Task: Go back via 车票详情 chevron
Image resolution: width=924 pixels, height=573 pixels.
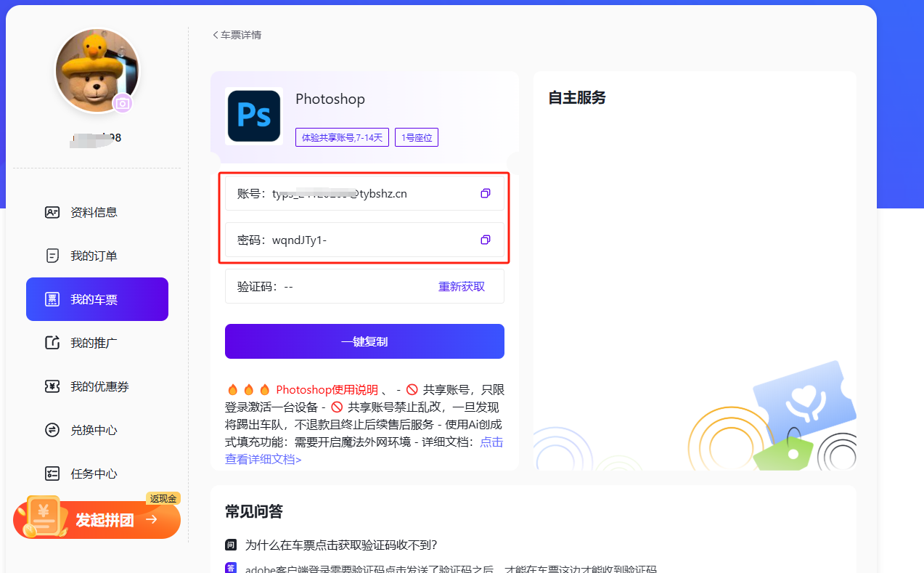Action: (x=216, y=35)
